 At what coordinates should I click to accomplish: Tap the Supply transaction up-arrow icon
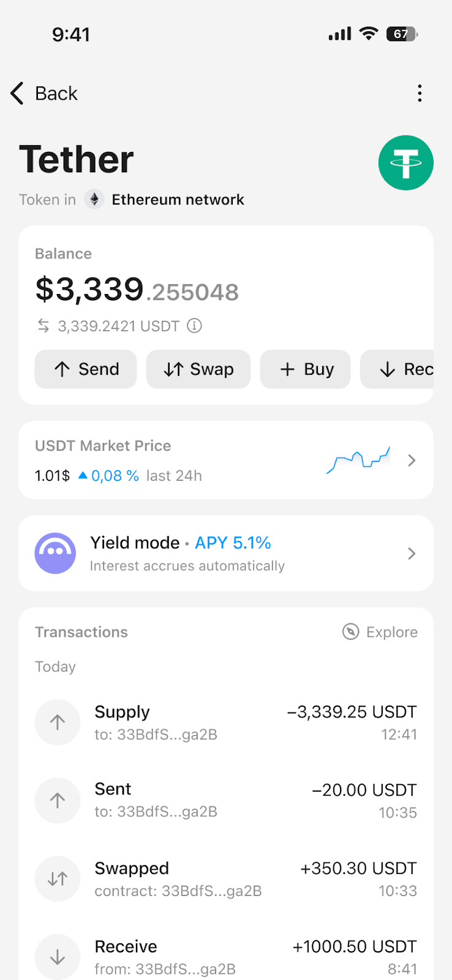tap(58, 722)
